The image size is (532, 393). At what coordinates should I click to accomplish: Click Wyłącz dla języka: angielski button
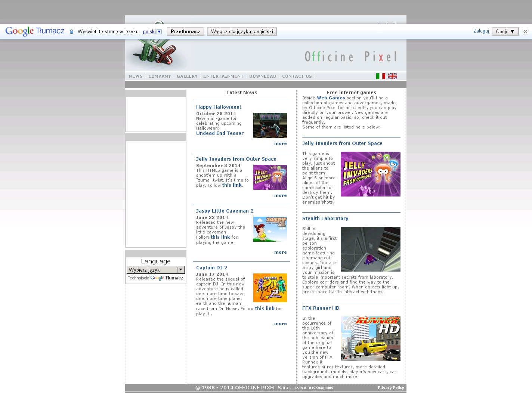point(242,32)
